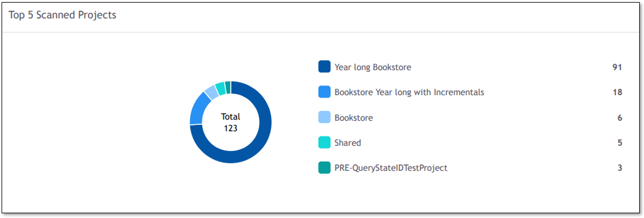Screen dimensions: 644x218
Task: Click the cyan Shared legend swatch
Action: 324,142
